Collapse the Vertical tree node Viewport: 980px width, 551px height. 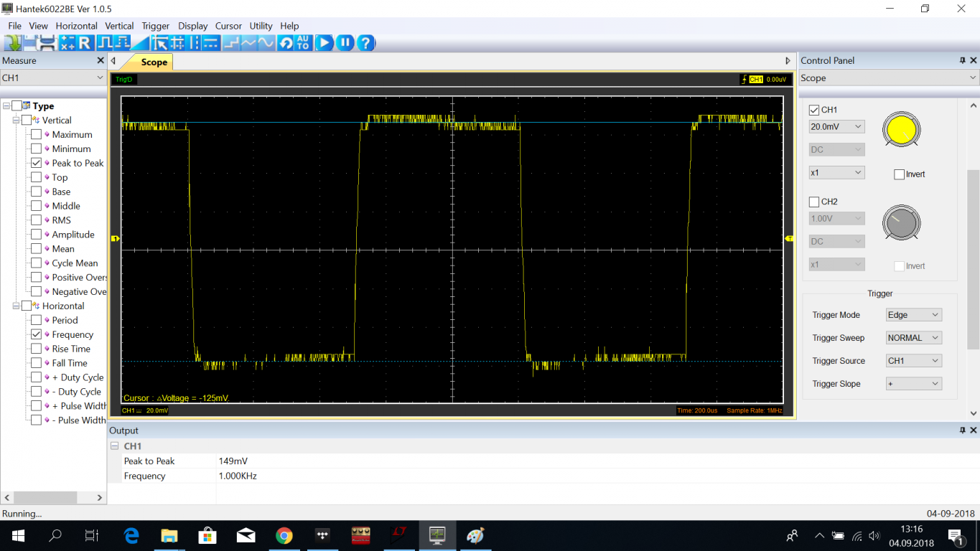tap(17, 120)
